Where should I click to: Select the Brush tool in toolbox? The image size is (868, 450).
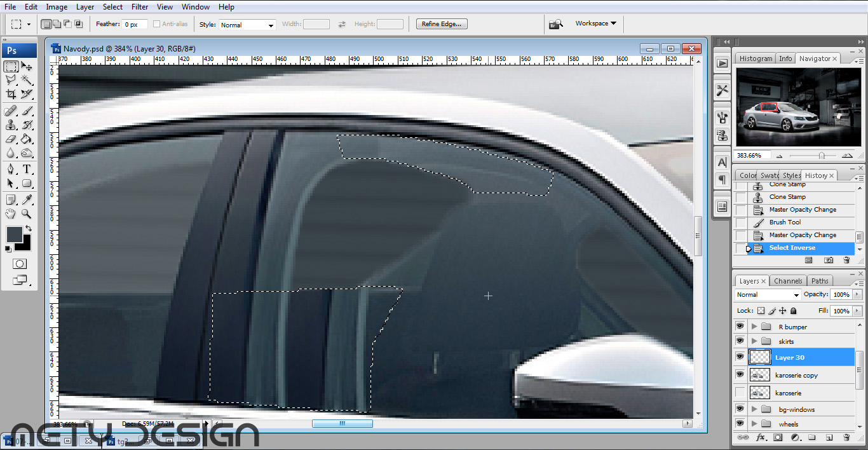pos(27,111)
